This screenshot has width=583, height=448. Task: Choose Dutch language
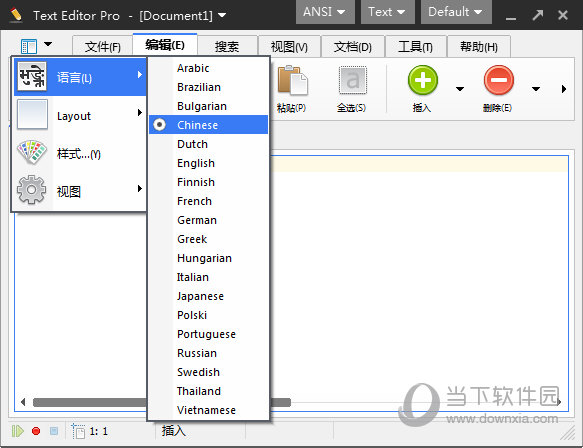pos(208,144)
